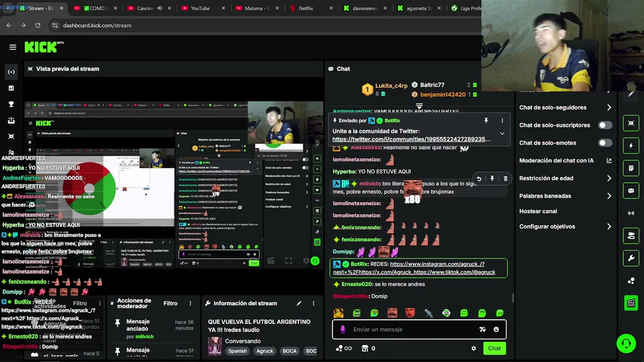
Task: Click the shop counter icon showing 0
Action: pyautogui.click(x=369, y=348)
